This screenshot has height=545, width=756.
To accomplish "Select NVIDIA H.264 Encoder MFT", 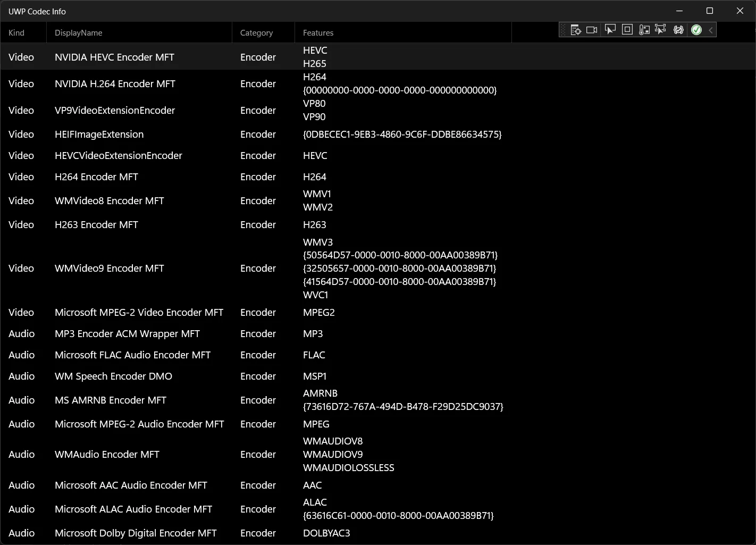I will click(115, 83).
